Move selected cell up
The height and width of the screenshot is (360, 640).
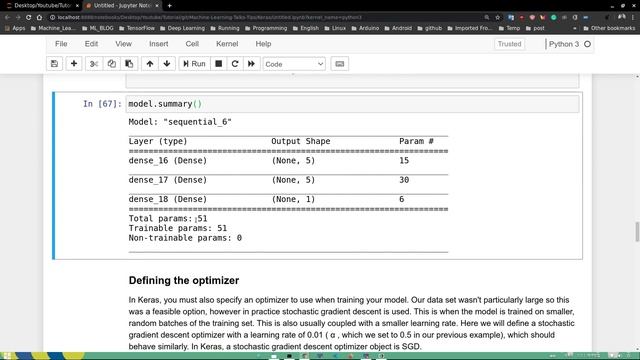tap(150, 64)
